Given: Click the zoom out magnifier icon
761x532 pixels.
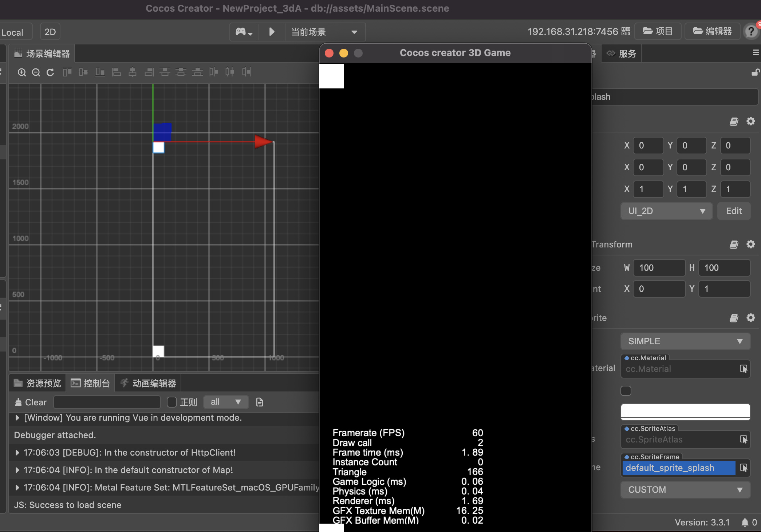Looking at the screenshot, I should point(36,72).
